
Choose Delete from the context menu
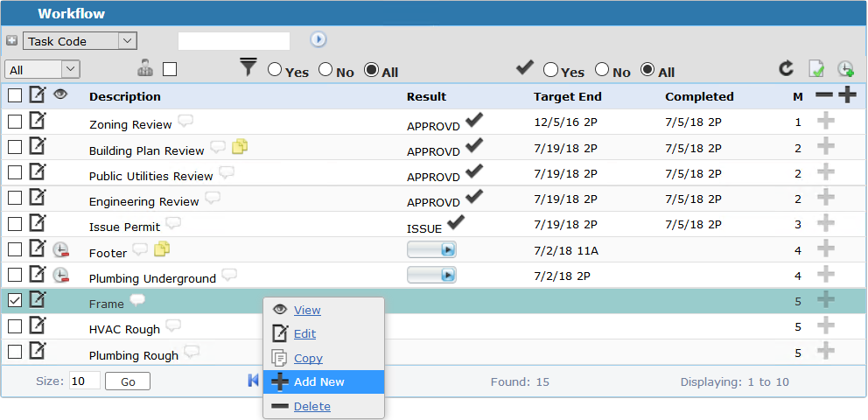pos(311,406)
